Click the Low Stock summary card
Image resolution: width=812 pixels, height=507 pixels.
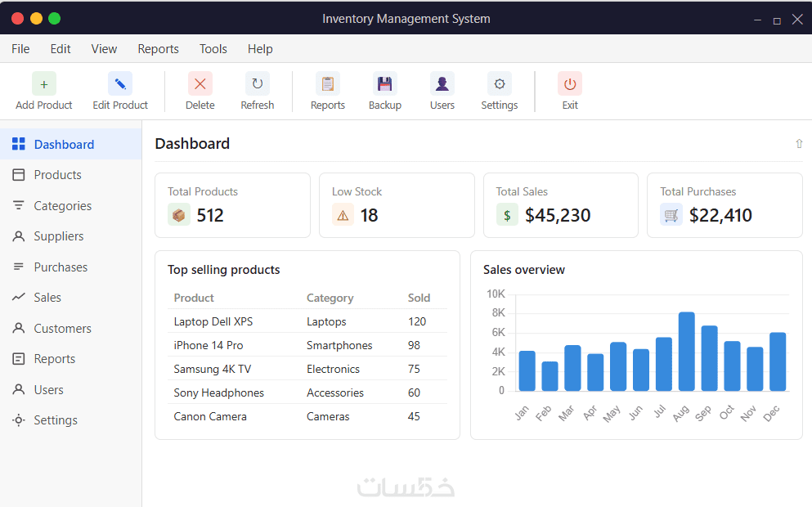click(x=397, y=205)
